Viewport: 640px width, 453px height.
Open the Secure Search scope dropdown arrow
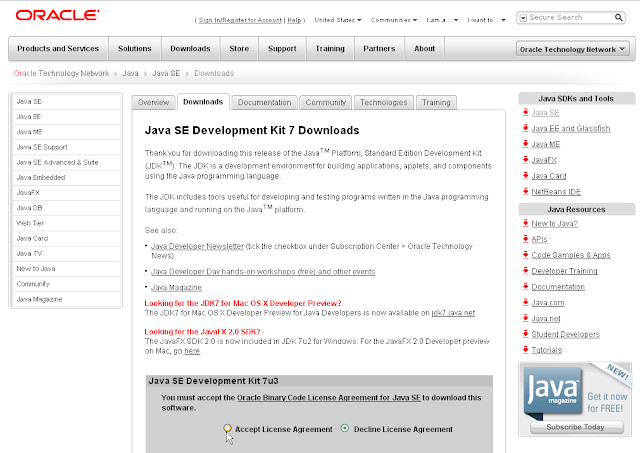(x=523, y=18)
